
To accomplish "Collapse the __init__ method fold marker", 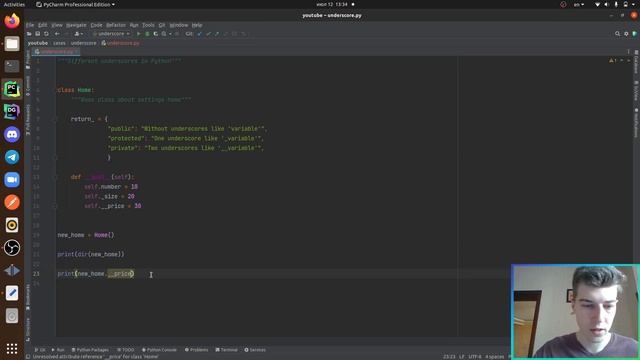I will [55, 177].
